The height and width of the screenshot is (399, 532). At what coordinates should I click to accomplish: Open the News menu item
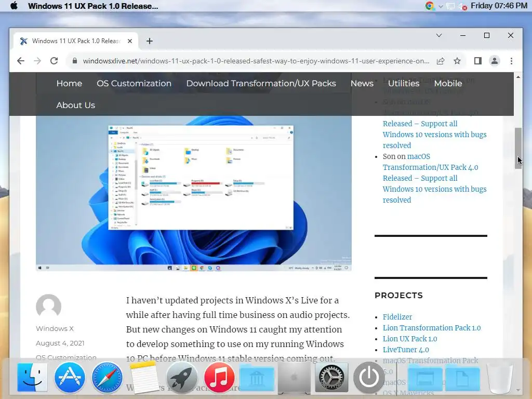click(362, 84)
